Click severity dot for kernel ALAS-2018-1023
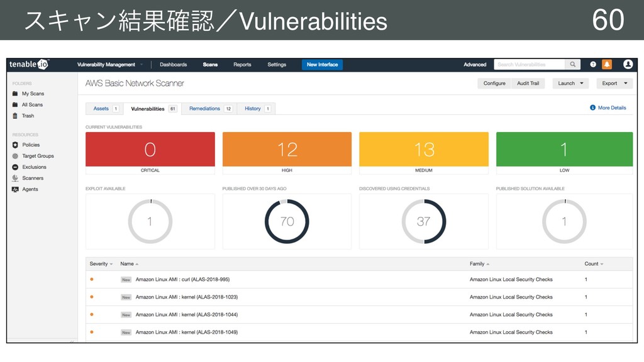644x362 pixels. click(92, 297)
